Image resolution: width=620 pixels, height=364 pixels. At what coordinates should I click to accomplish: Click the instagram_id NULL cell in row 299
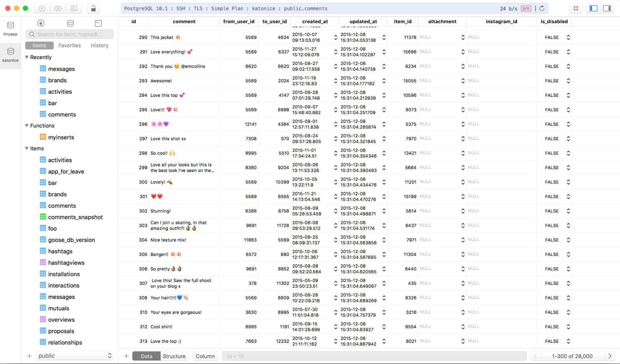[x=501, y=168]
